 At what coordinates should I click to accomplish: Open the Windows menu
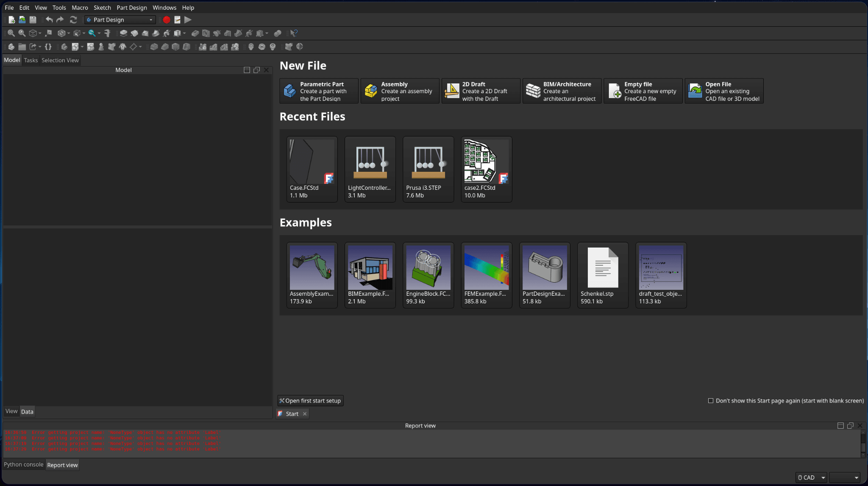point(164,8)
